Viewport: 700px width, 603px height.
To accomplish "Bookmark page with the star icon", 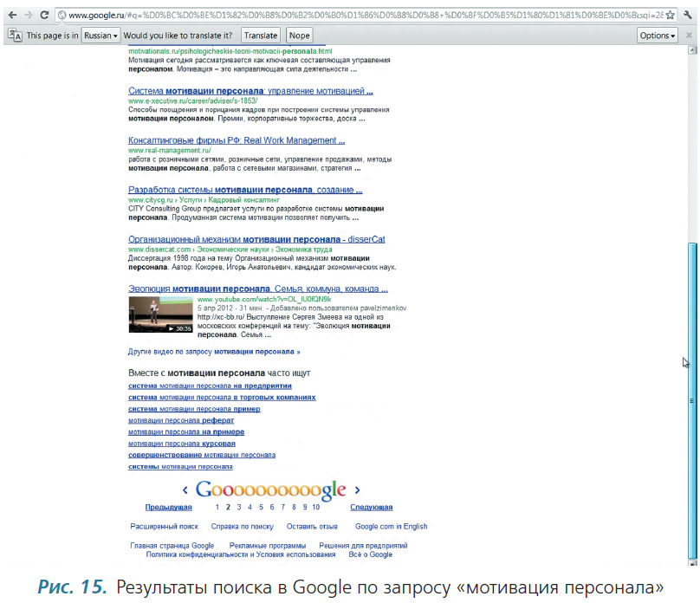I will pyautogui.click(x=670, y=16).
